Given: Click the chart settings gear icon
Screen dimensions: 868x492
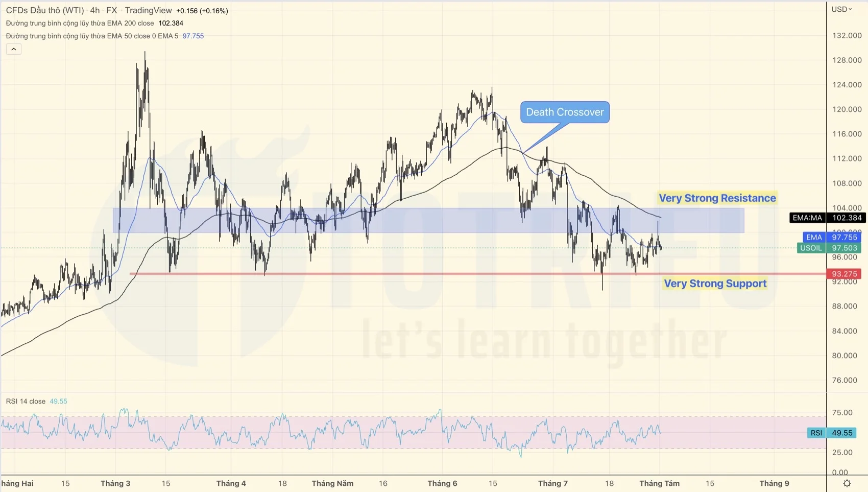Looking at the screenshot, I should (x=847, y=483).
